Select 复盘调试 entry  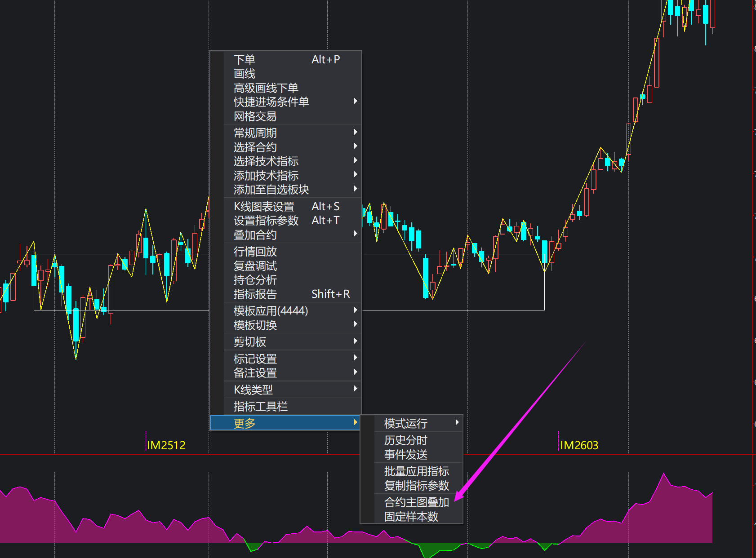255,266
